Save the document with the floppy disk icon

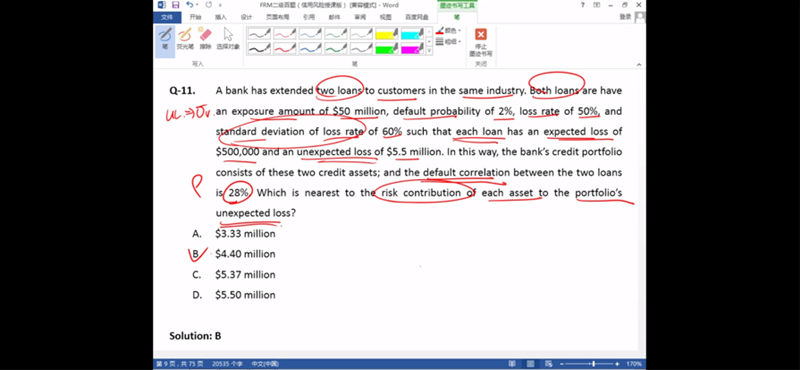pos(176,5)
